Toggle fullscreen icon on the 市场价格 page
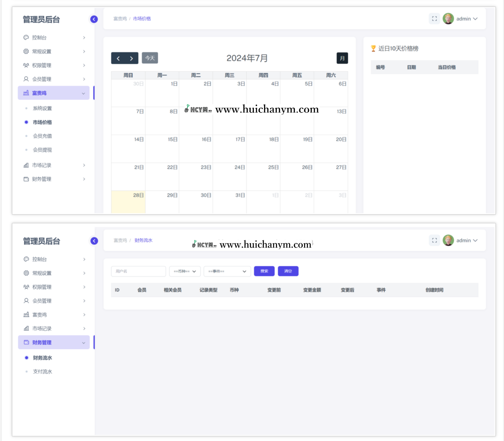This screenshot has width=504, height=441. tap(434, 19)
